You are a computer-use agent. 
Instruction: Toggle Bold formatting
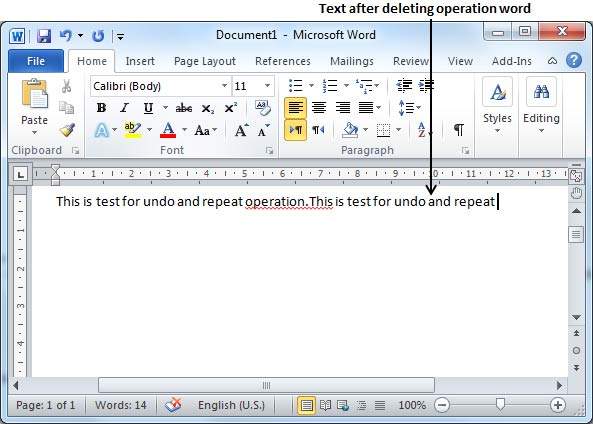coord(101,108)
